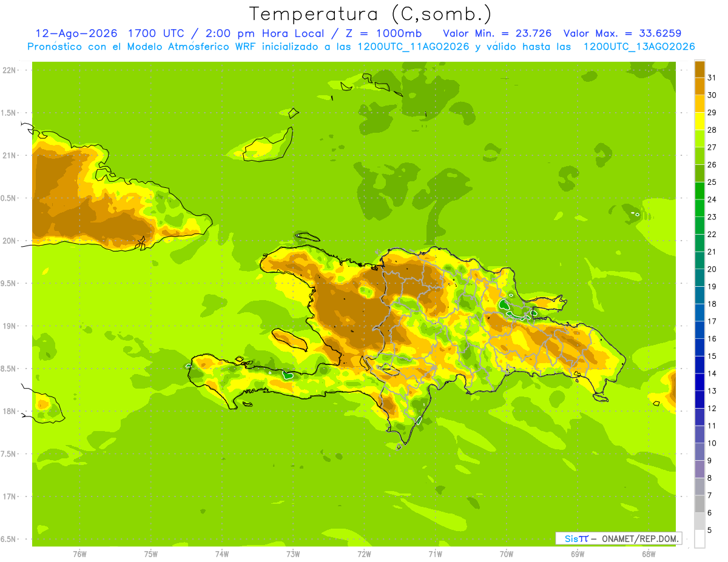The image size is (728, 562).
Task: Click the legend label '28'
Action: click(x=712, y=129)
